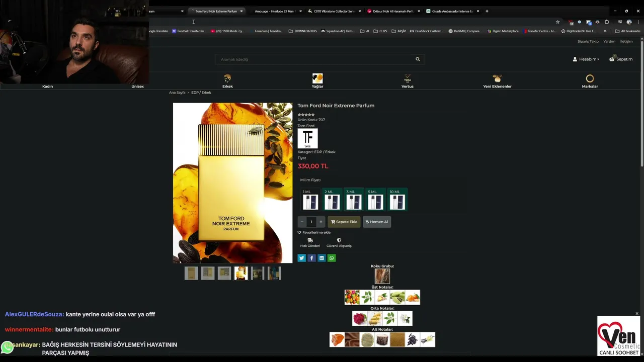The height and width of the screenshot is (362, 644).
Task: Click the Koku Grubu wood image
Action: click(382, 276)
